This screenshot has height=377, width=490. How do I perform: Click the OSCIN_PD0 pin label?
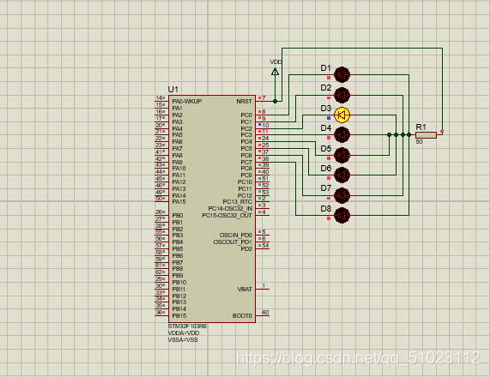tap(236, 235)
